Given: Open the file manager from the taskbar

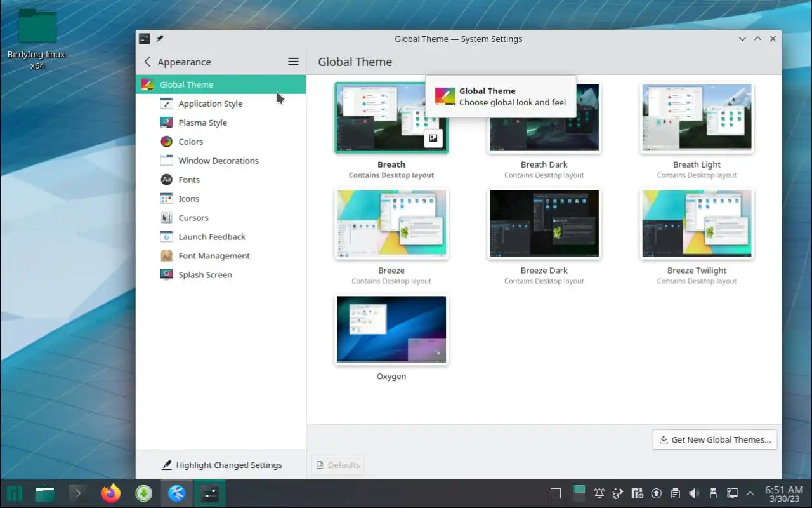Looking at the screenshot, I should [x=45, y=493].
